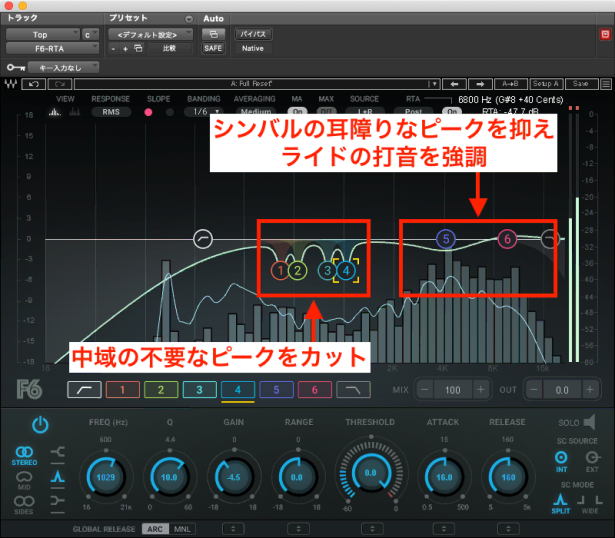615x538 pixels.
Task: Toggle the RTA On switch
Action: [452, 112]
